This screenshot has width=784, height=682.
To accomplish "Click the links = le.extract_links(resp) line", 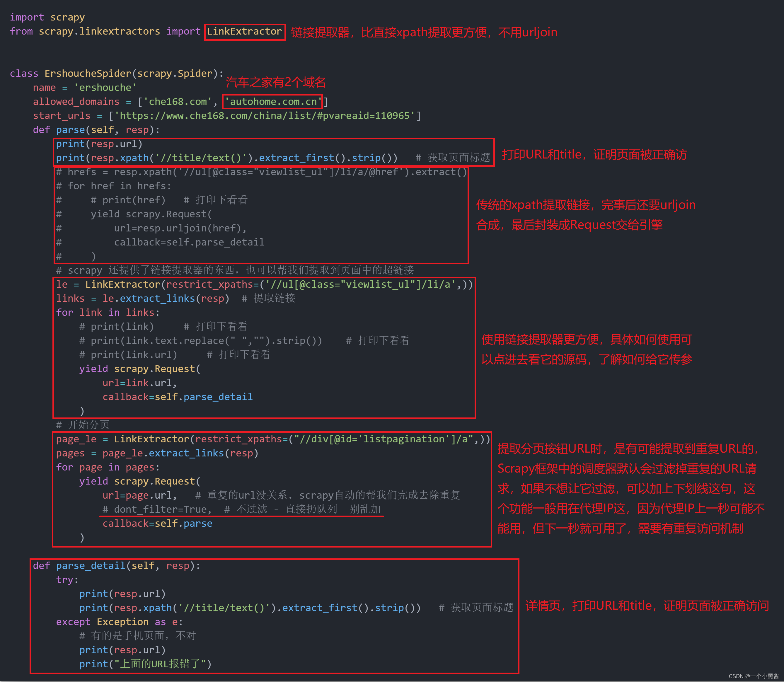I will click(143, 298).
